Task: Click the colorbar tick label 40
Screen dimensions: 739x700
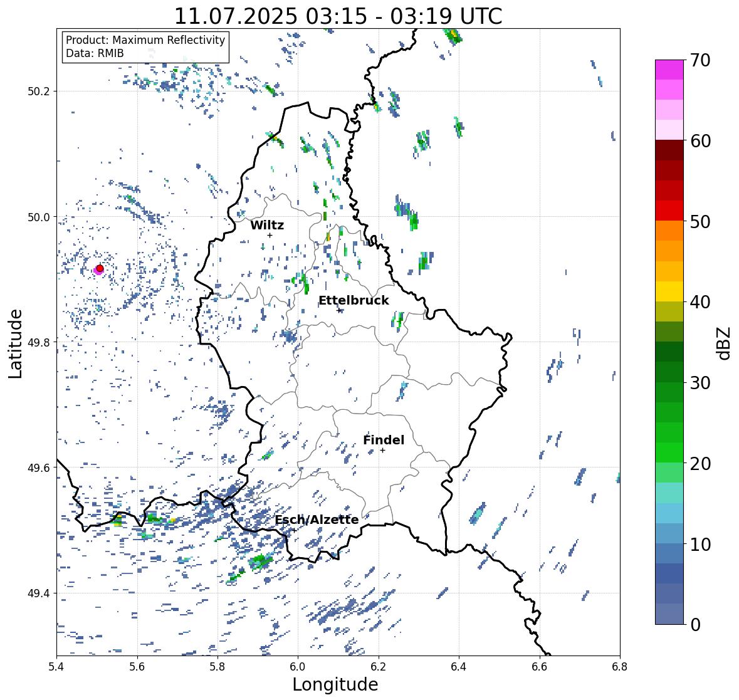Action: 700,302
